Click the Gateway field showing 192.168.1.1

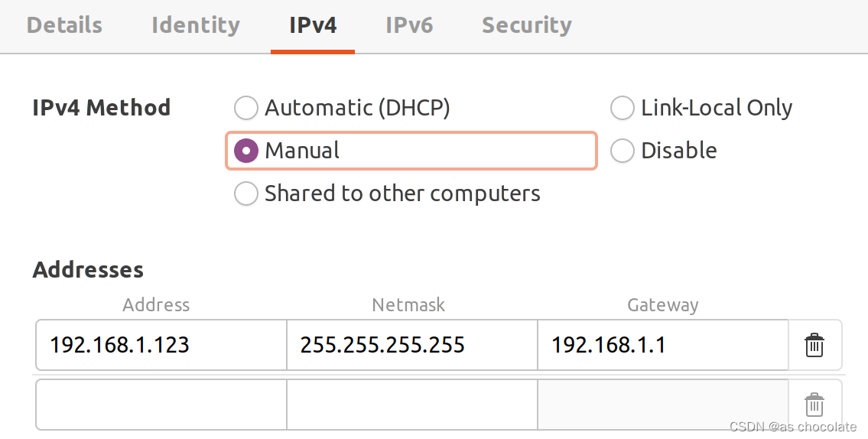click(x=662, y=345)
